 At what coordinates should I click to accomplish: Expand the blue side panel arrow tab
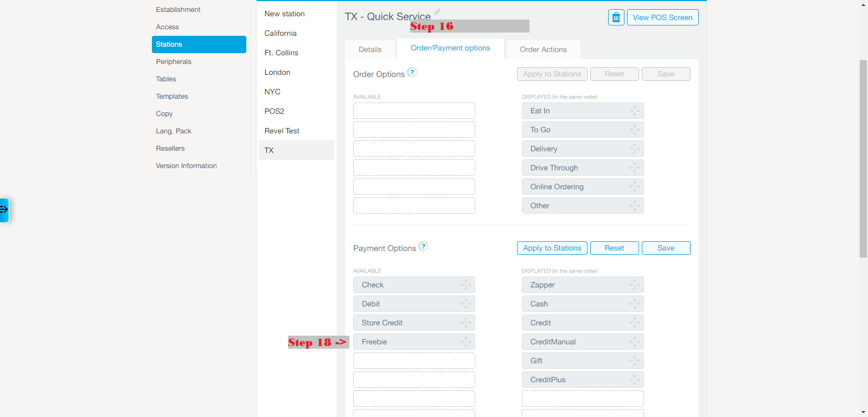tap(4, 210)
